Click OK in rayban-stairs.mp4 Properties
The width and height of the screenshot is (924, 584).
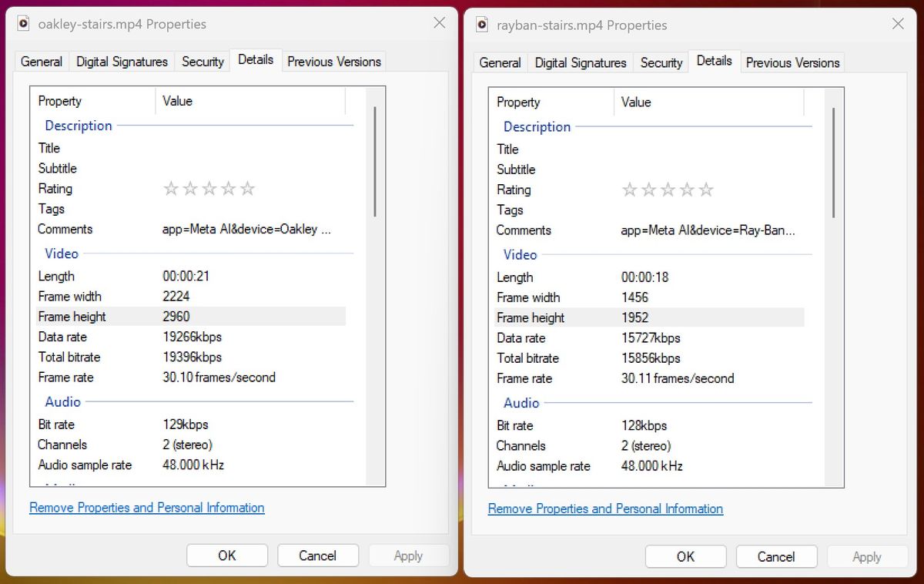[685, 556]
